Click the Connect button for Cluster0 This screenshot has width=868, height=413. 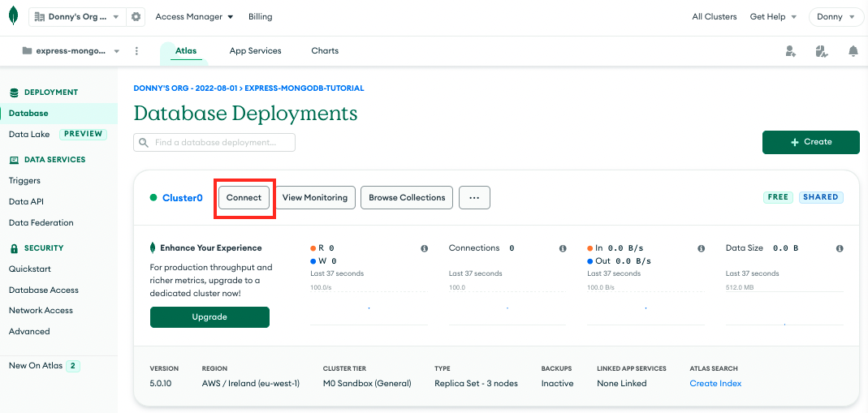point(244,197)
